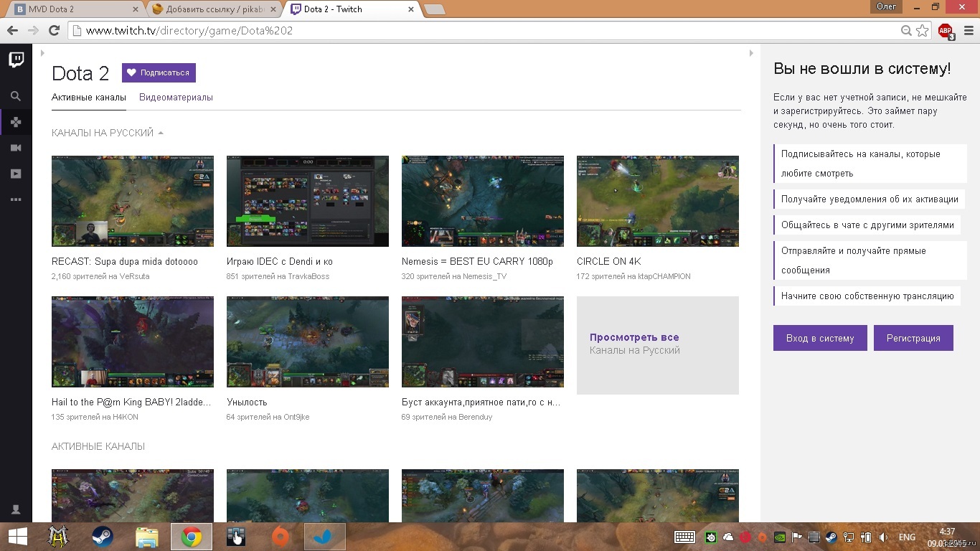Open the Просмотреть все russian channels tile
The height and width of the screenshot is (551, 980).
658,345
